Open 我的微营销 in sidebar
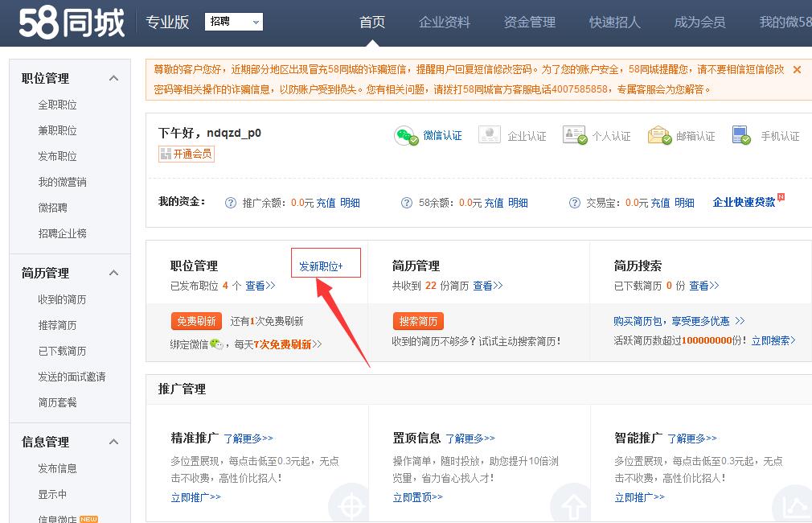The width and height of the screenshot is (812, 523). point(62,182)
